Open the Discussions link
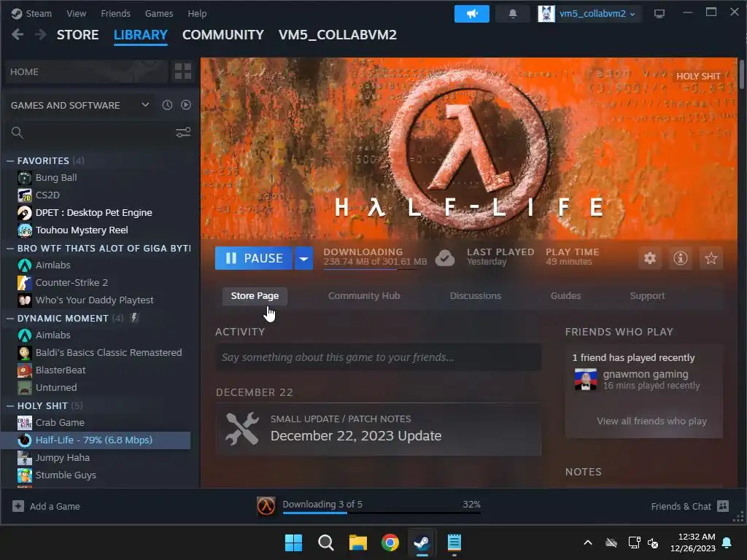 [x=476, y=296]
